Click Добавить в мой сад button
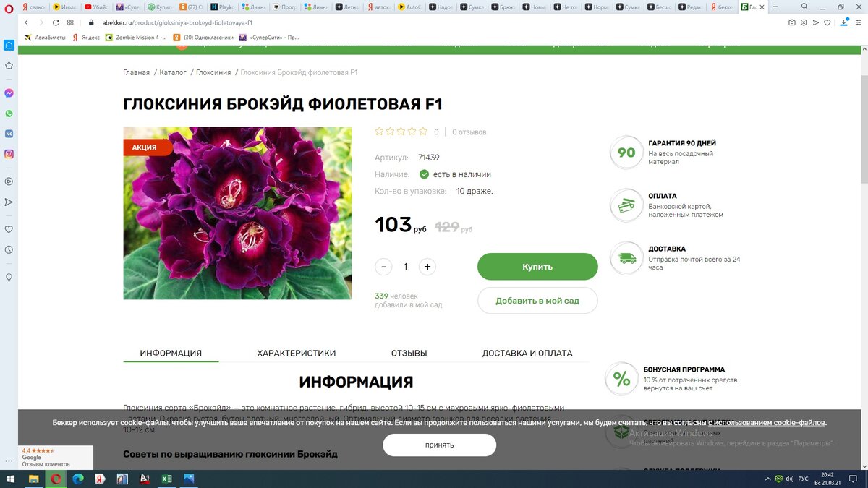868x488 pixels. [x=537, y=301]
